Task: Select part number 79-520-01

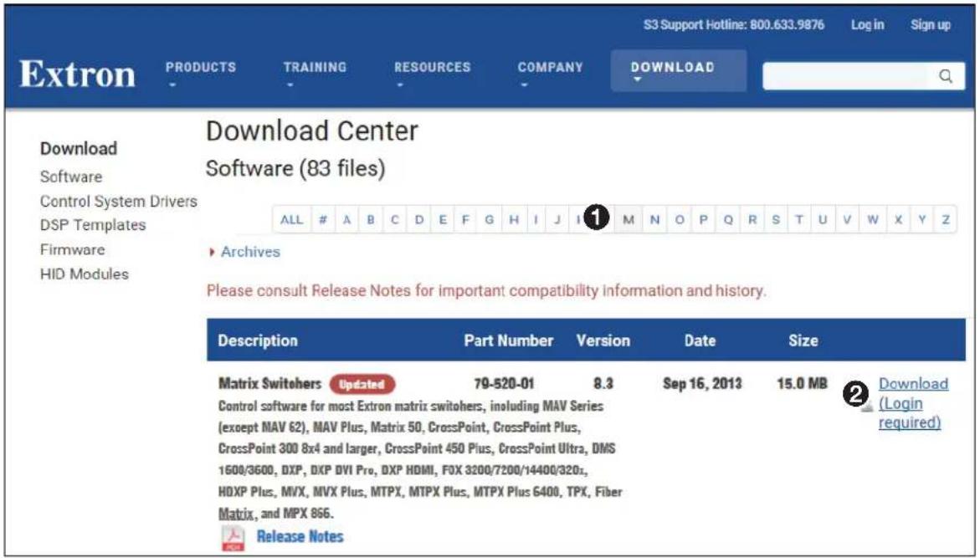Action: coord(504,384)
